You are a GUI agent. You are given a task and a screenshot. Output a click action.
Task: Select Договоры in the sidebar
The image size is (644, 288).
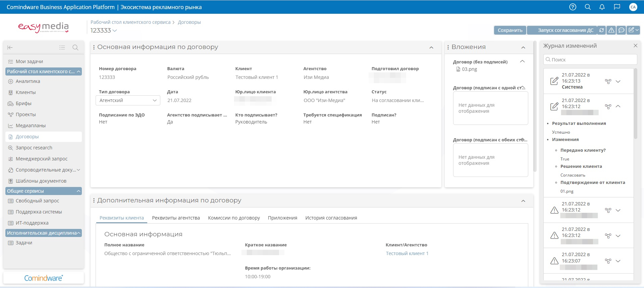click(44, 137)
